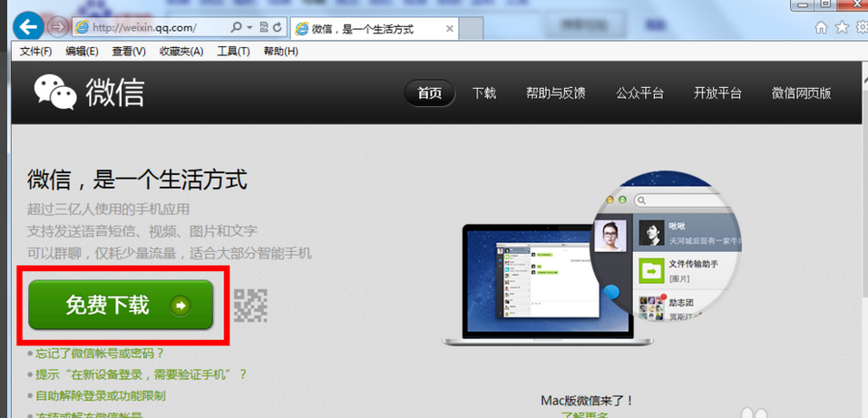
Task: Click the magnifier search icon in address bar
Action: [235, 26]
